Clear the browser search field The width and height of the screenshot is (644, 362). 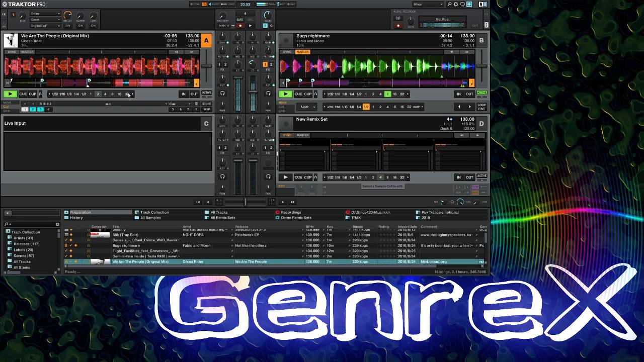(x=57, y=224)
